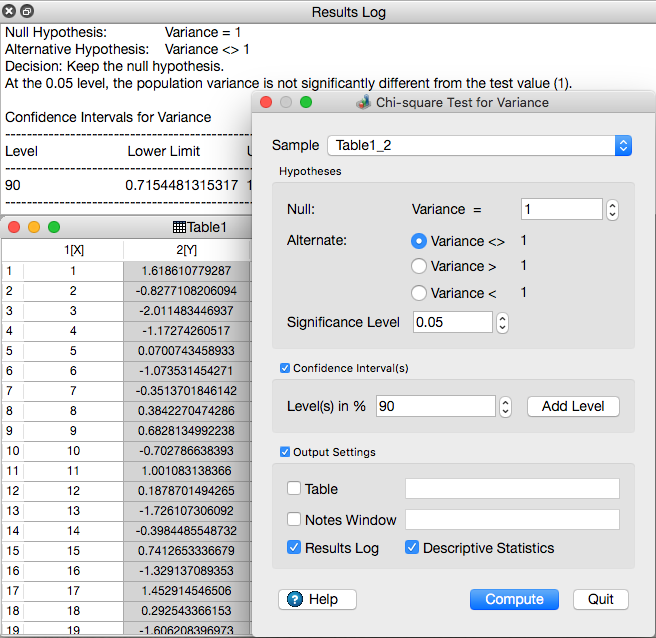Open the Sample dropdown showing Table1_2
Viewport: 656px width, 638px height.
pyautogui.click(x=479, y=146)
